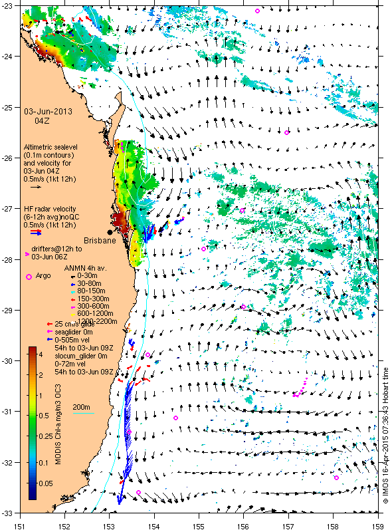The image size is (392, 532).
Task: Click the '300-600m' depth legend entry
Action: (93, 306)
